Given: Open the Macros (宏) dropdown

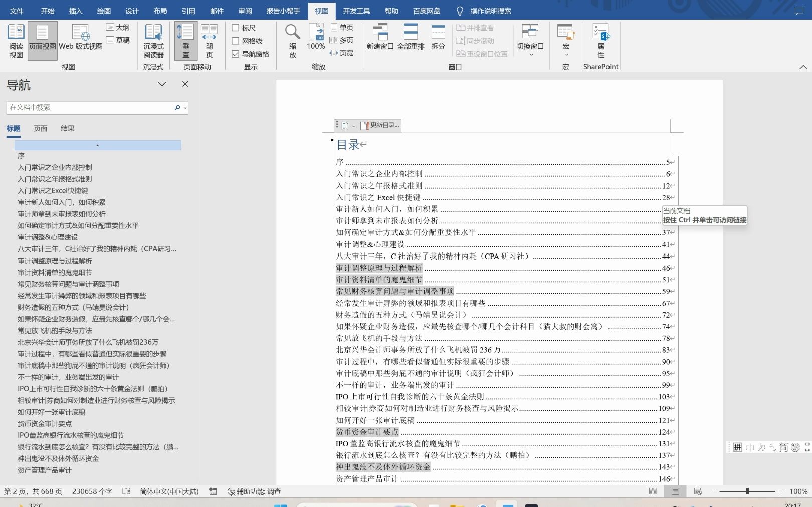Looking at the screenshot, I should [566, 41].
